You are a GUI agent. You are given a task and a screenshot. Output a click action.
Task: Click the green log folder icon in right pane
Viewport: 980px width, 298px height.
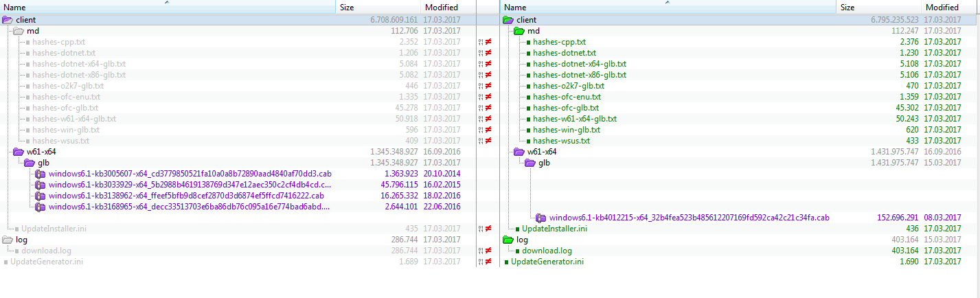pyautogui.click(x=508, y=240)
